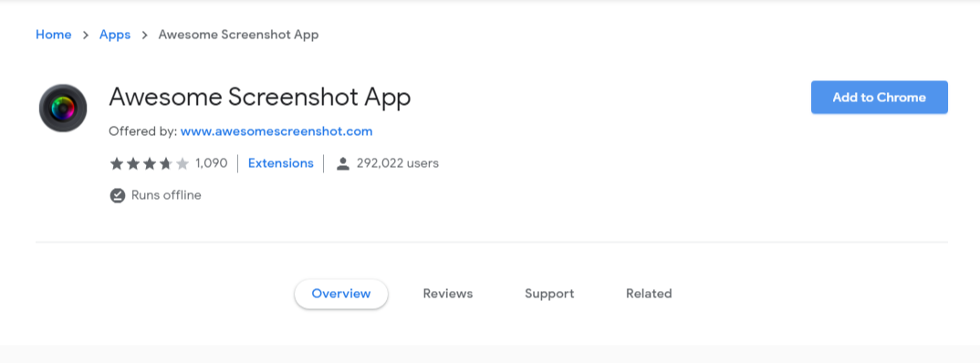Click the 292,022 users text
Screen dimensions: 980x363
point(398,163)
